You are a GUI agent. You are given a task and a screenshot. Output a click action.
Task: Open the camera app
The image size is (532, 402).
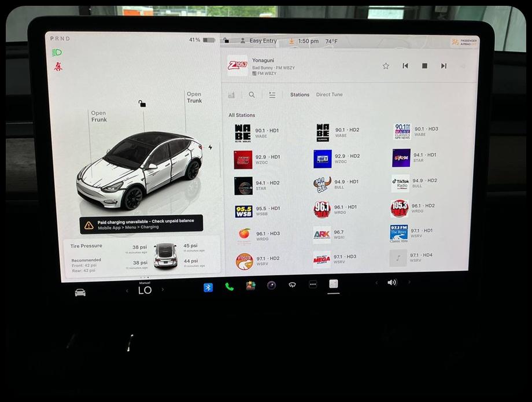click(x=271, y=285)
